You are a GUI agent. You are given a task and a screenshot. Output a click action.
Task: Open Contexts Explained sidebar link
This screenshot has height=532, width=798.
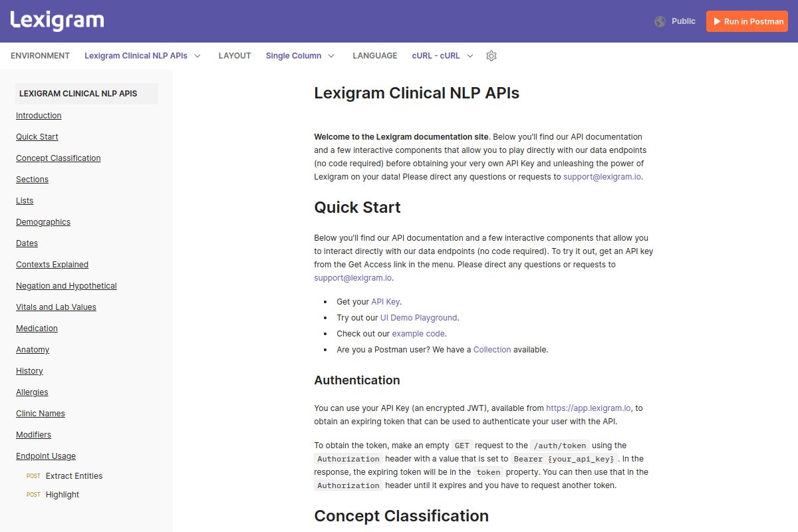click(x=52, y=265)
